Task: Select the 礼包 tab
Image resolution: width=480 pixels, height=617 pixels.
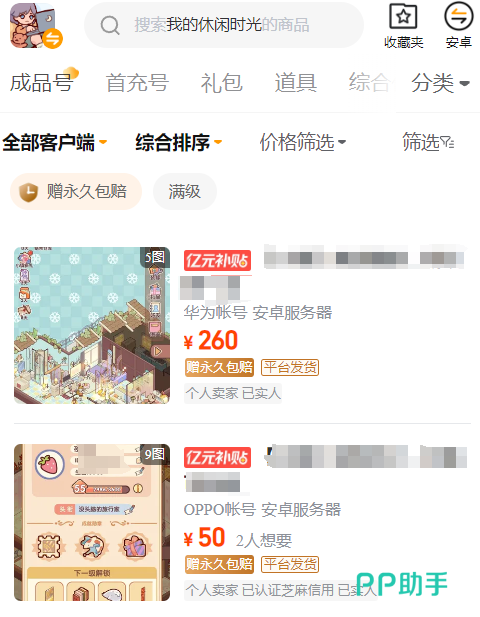Action: point(222,83)
